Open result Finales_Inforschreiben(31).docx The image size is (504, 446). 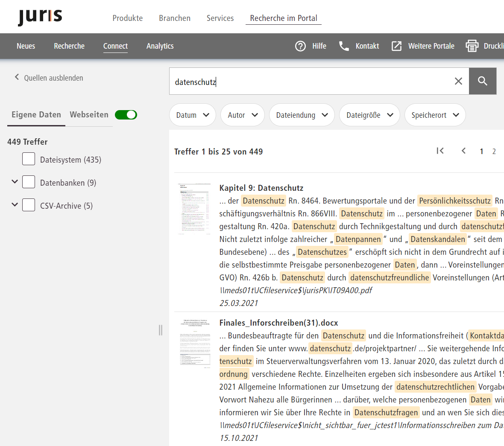(278, 323)
